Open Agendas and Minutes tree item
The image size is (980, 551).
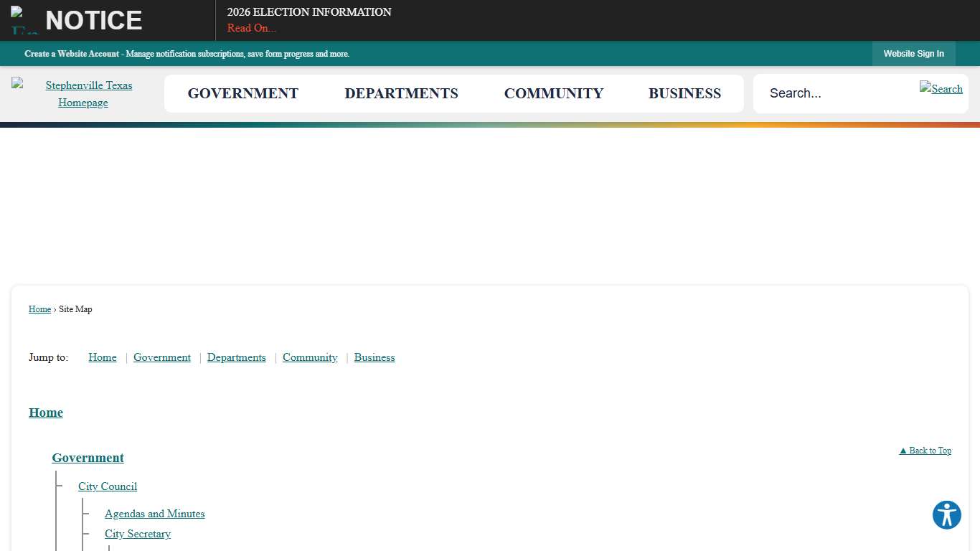[x=154, y=514]
